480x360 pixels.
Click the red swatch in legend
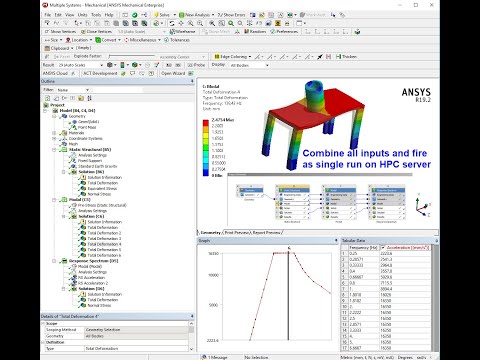[206, 123]
